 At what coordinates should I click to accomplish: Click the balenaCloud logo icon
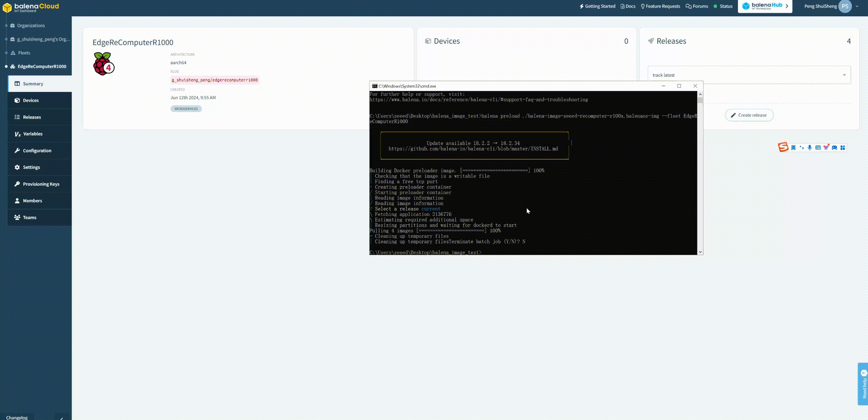pos(7,7)
